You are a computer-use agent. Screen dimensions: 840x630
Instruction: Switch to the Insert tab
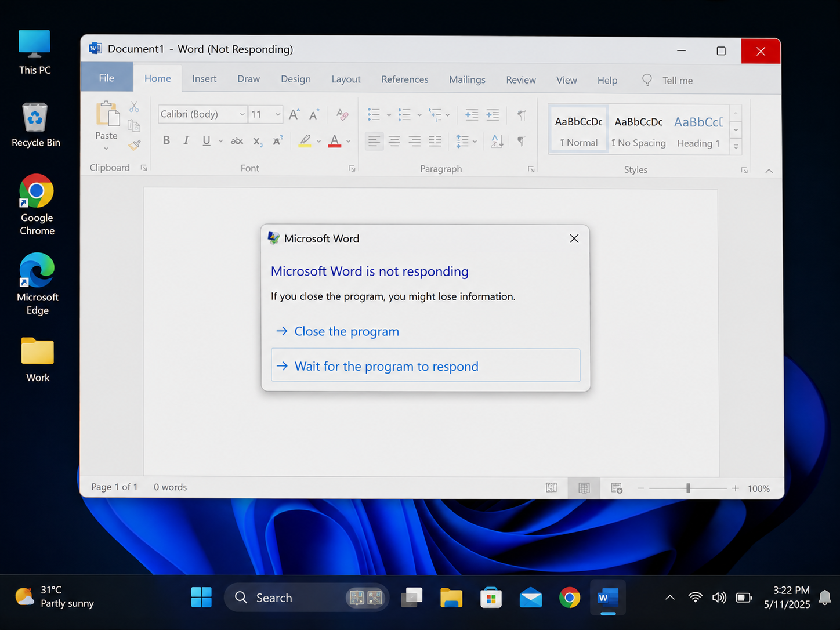204,79
